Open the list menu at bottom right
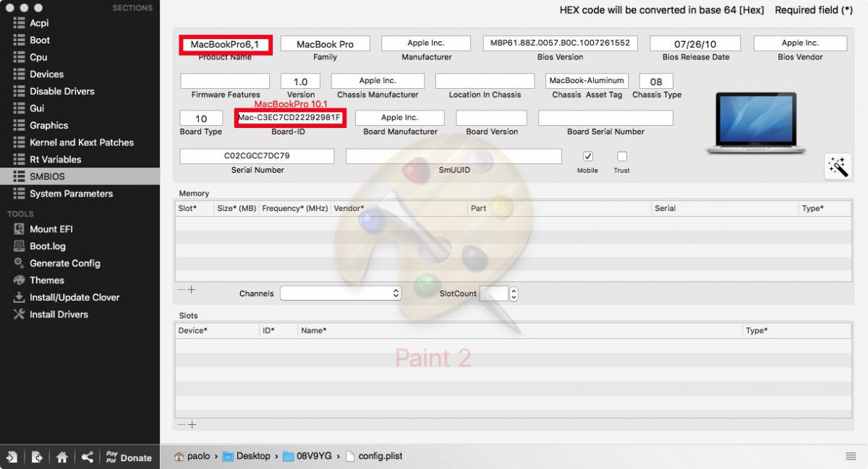The width and height of the screenshot is (868, 469). 851,456
